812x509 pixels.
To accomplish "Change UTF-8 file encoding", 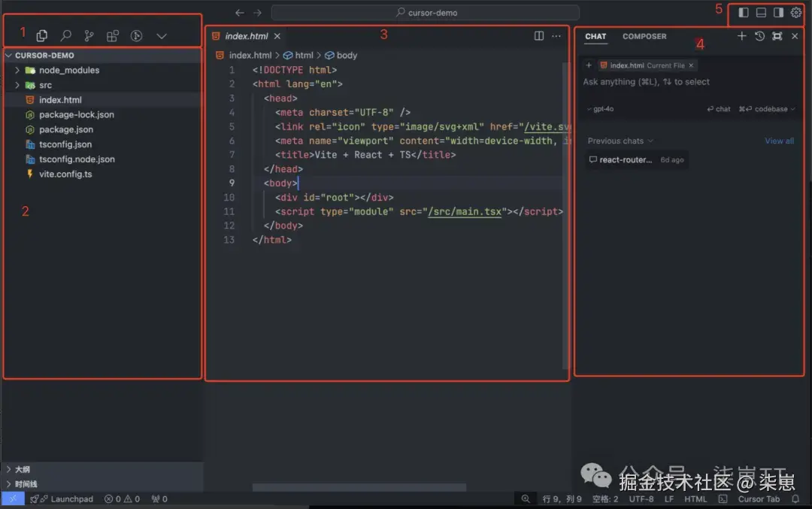I will pos(641,498).
